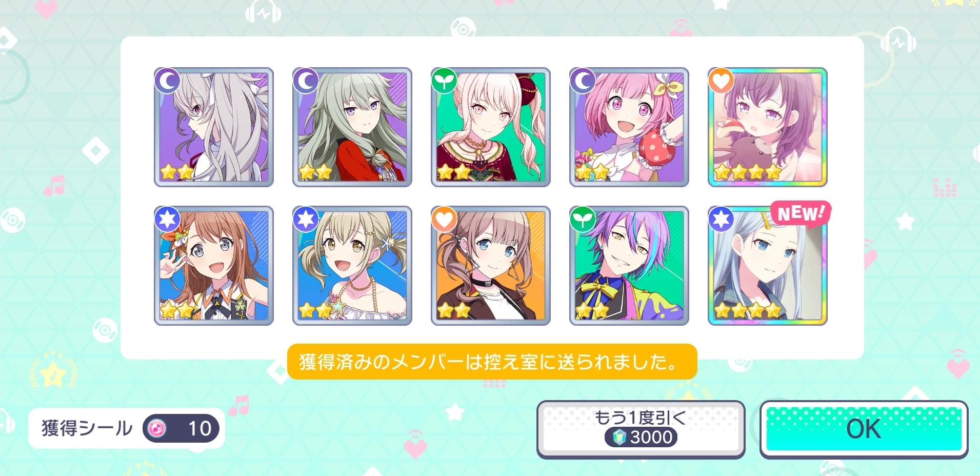Choose the brown-haired girl with clover hairpin card
The image size is (980, 476).
click(x=214, y=266)
